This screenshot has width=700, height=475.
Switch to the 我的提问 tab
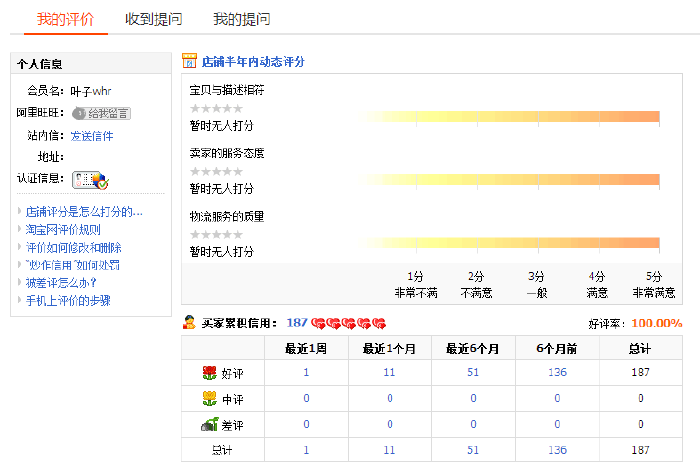tap(241, 19)
